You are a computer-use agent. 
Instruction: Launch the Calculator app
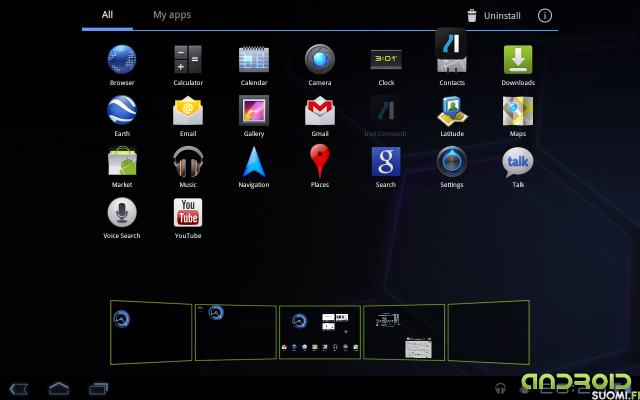(x=188, y=60)
